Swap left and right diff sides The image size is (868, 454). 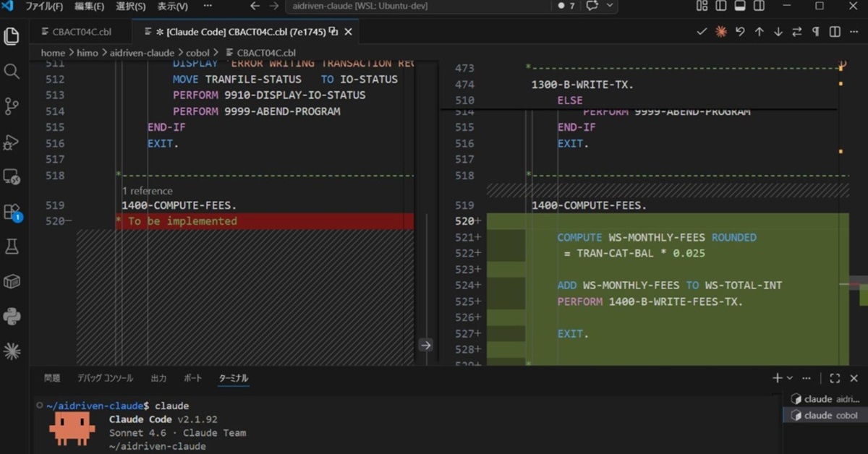797,32
